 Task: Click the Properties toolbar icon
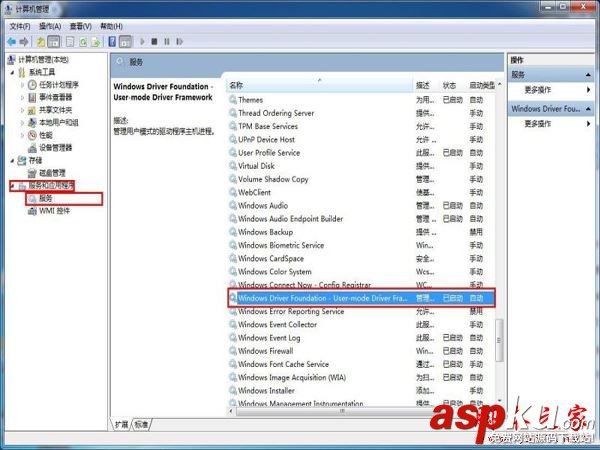point(70,41)
